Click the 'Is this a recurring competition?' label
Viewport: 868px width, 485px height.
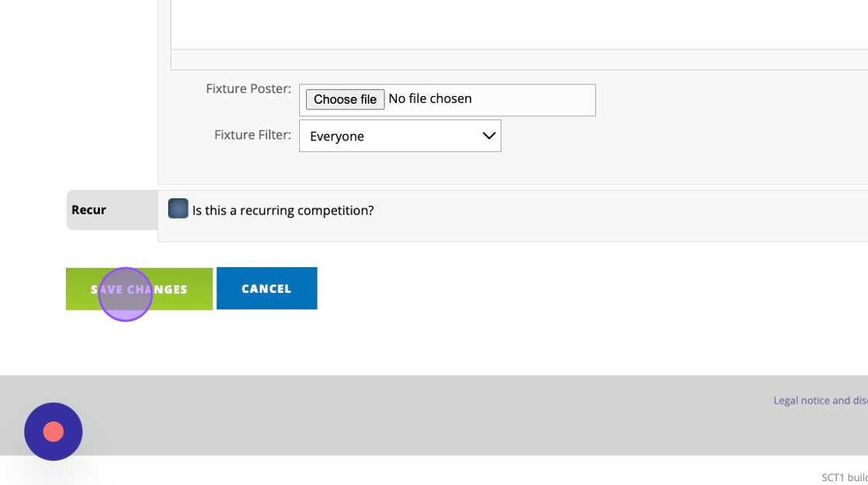click(x=283, y=211)
